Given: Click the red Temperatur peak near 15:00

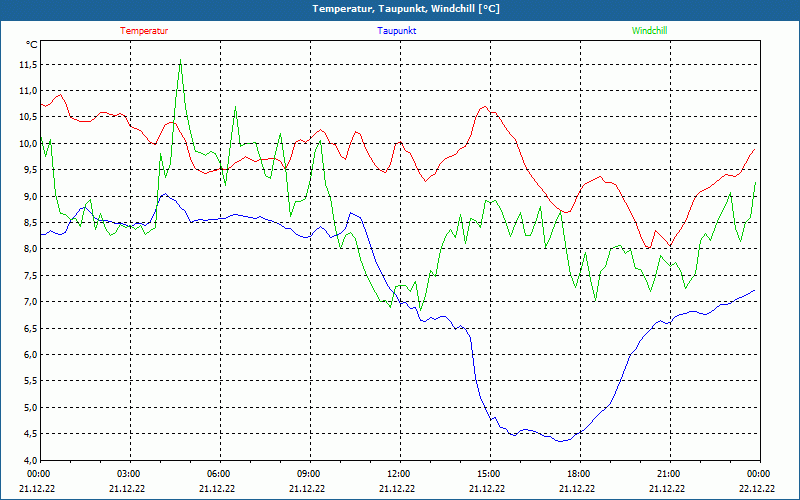Looking at the screenshot, I should coord(484,107).
